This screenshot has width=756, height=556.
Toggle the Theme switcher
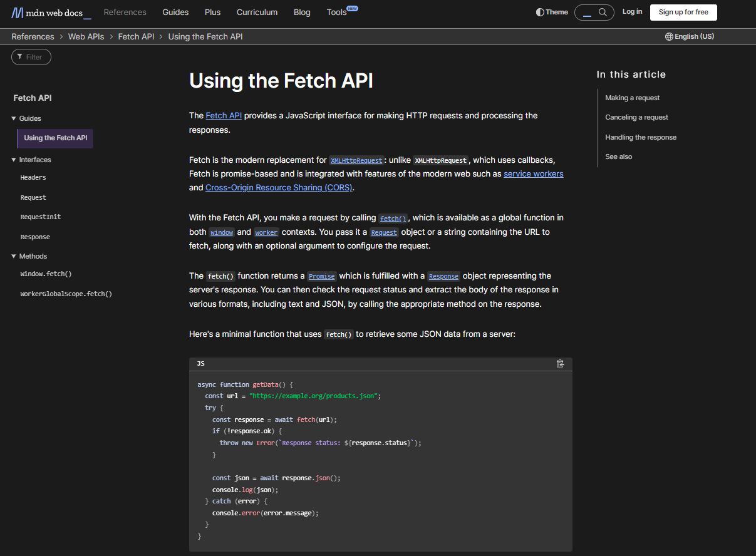pos(552,12)
